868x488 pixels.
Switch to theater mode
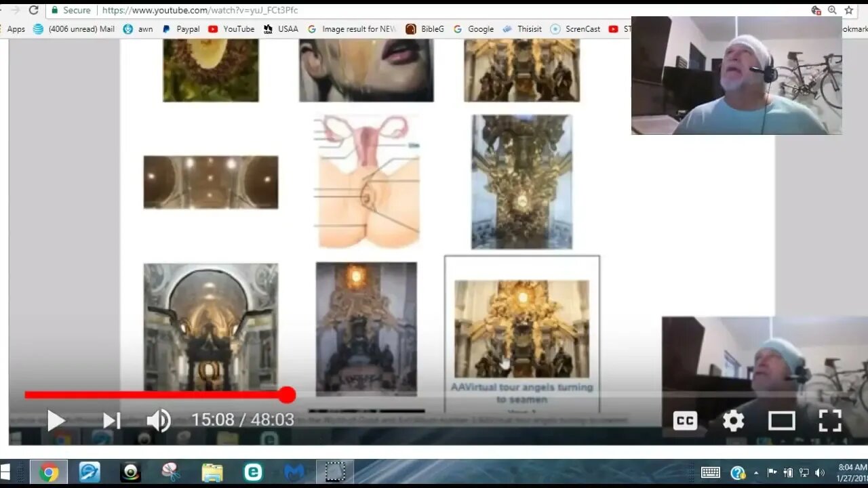(781, 421)
